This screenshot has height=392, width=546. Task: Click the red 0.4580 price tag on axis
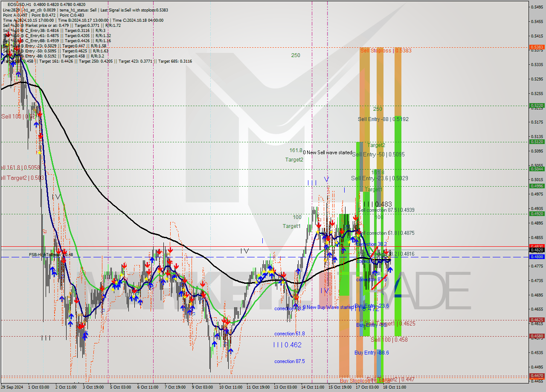[537, 336]
